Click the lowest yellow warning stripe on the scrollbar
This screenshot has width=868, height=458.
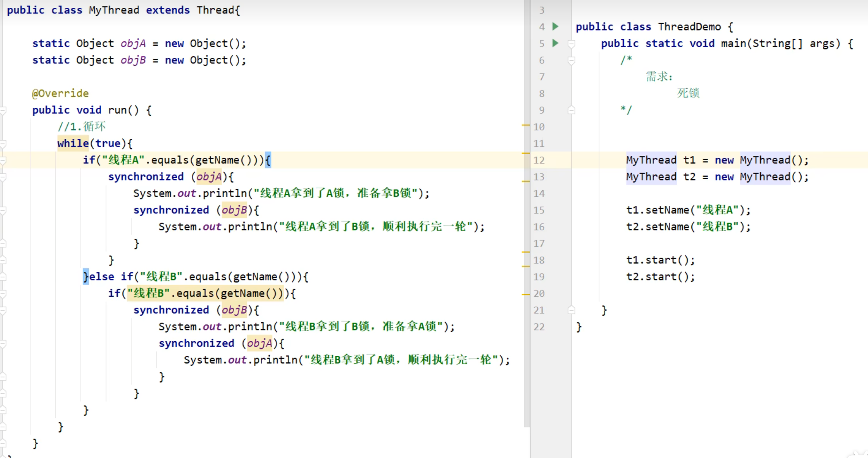click(525, 294)
